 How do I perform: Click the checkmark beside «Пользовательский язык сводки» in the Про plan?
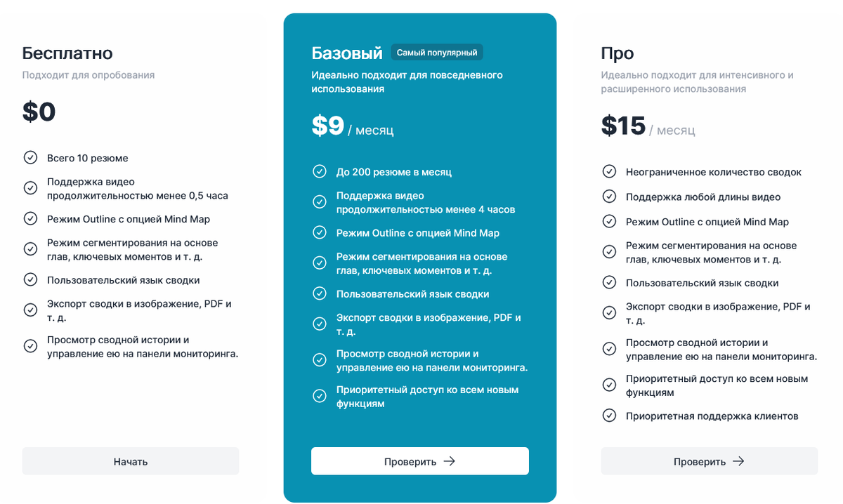pos(608,282)
